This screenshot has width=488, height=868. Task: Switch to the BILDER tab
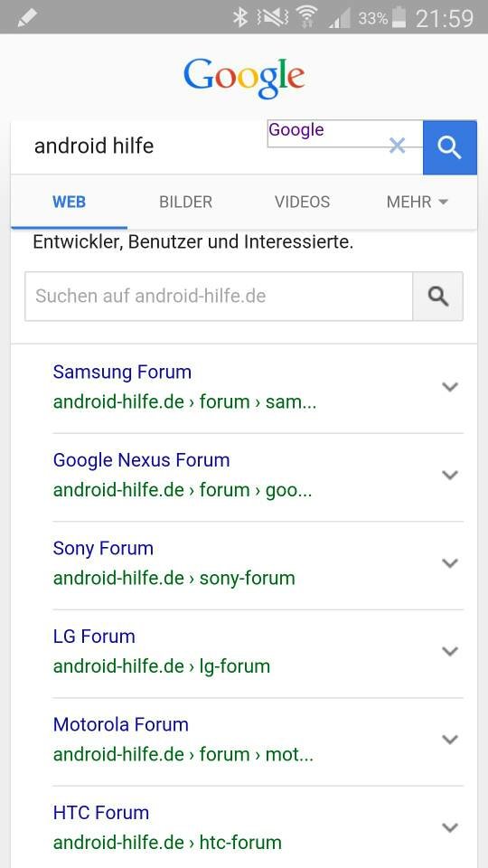pyautogui.click(x=185, y=202)
